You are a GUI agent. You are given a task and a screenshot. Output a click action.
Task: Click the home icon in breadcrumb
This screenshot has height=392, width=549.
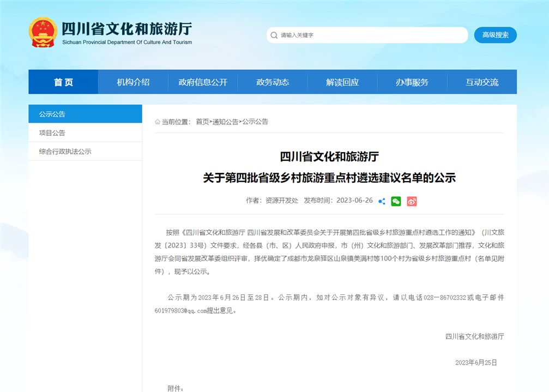click(158, 122)
